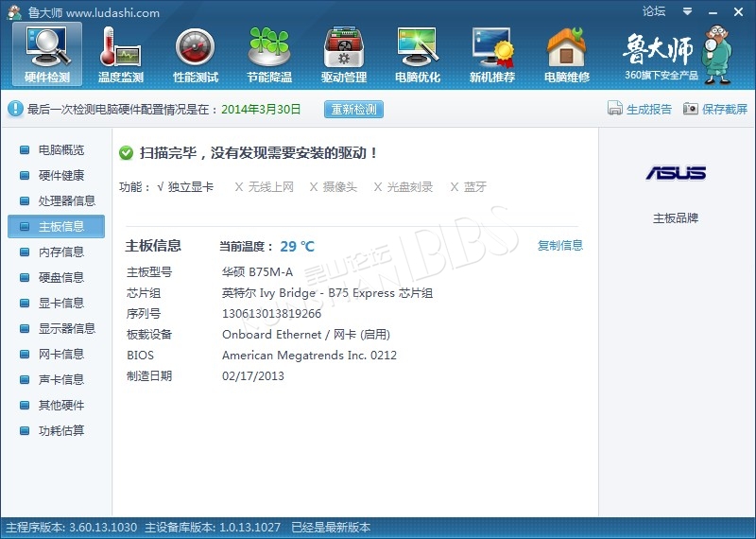
Task: Click the 保存截屏 camera icon
Action: [691, 109]
